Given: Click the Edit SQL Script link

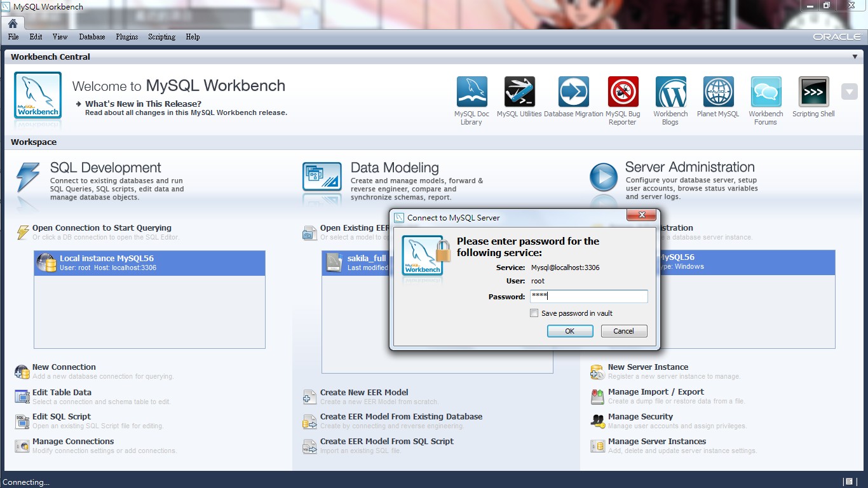Looking at the screenshot, I should click(62, 417).
